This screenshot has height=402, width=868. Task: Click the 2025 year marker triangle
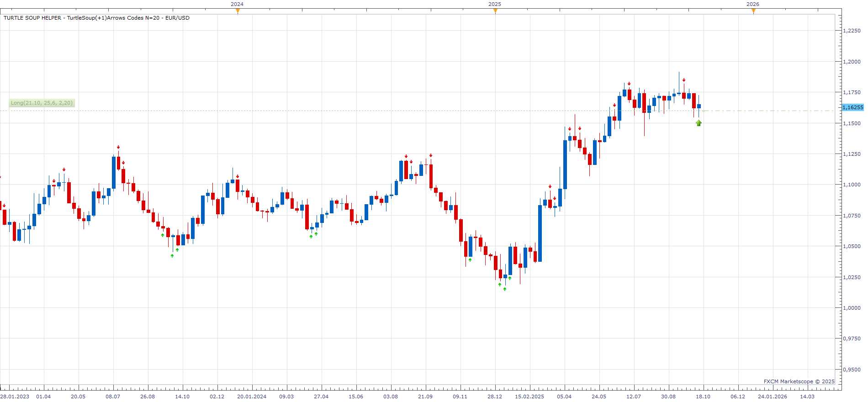coord(495,11)
